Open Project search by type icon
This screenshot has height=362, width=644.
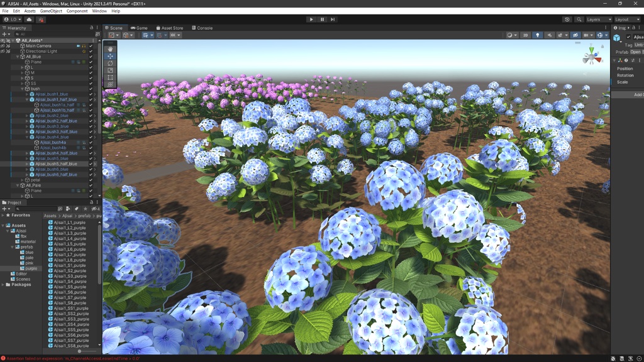click(68, 209)
